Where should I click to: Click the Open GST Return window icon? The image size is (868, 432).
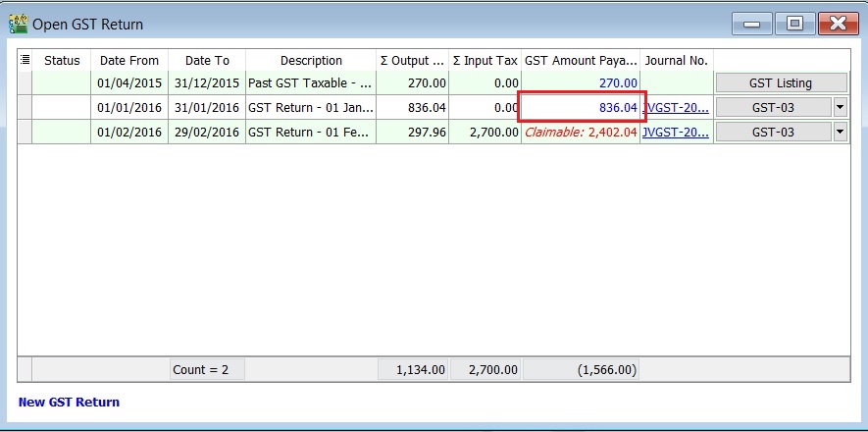click(19, 24)
